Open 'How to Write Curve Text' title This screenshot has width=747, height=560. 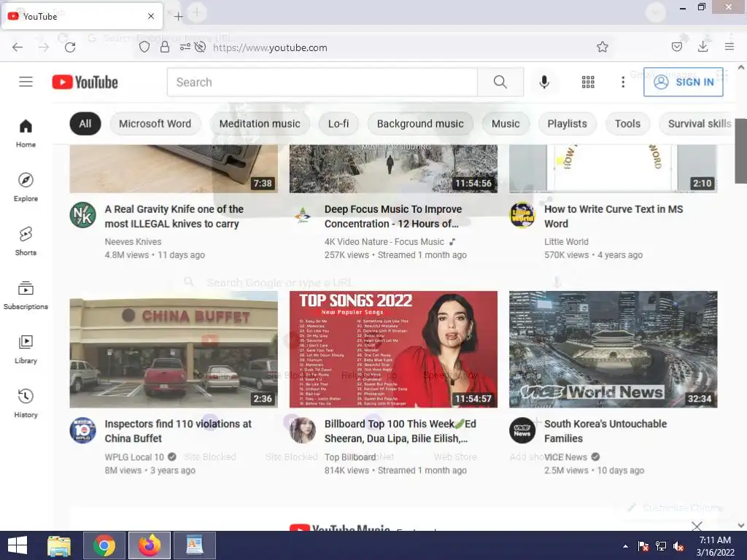click(x=614, y=216)
